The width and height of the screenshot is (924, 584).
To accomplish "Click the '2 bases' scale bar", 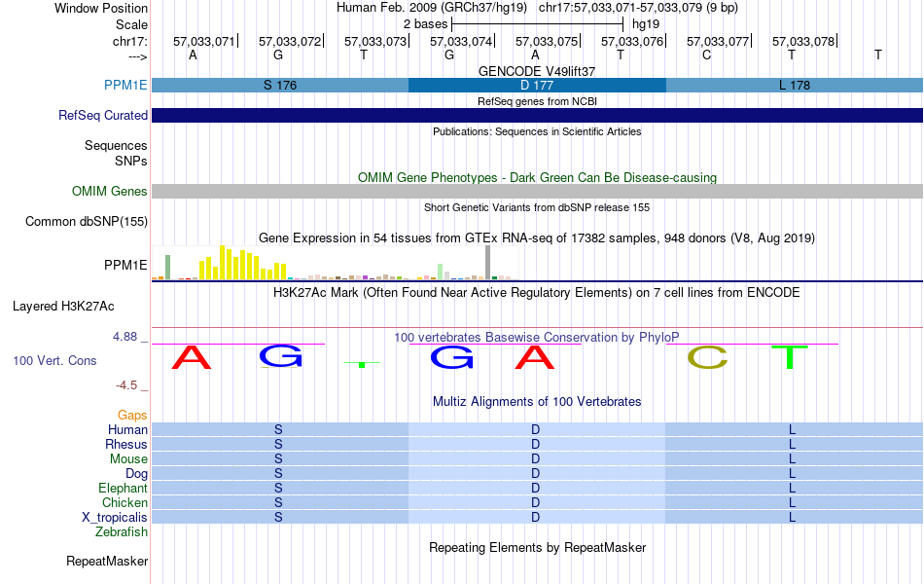I will [x=537, y=24].
